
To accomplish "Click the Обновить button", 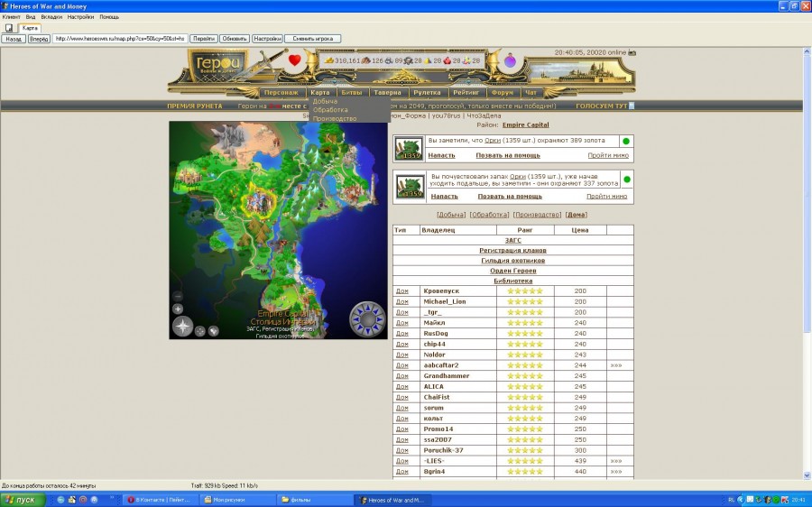I will tap(235, 39).
